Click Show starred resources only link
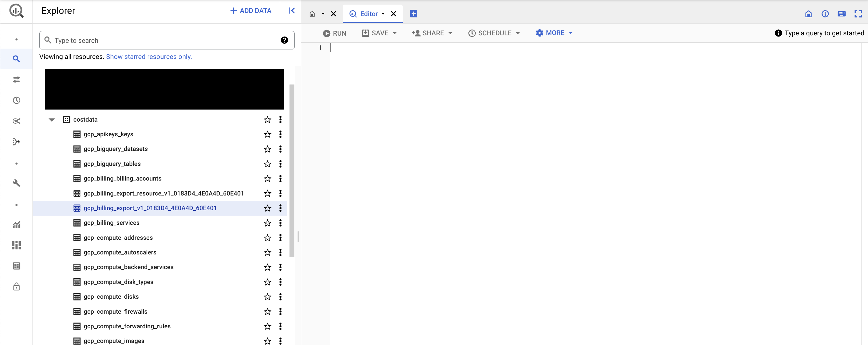 point(148,56)
